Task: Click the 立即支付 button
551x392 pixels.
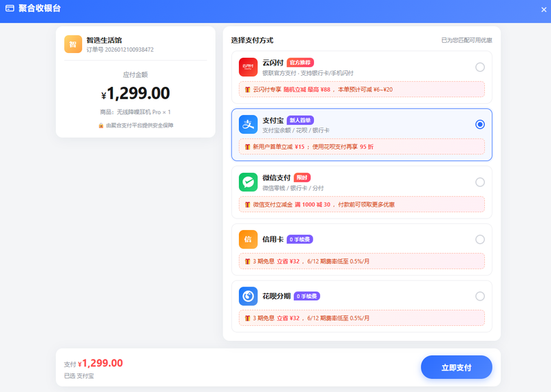Action: pyautogui.click(x=457, y=367)
